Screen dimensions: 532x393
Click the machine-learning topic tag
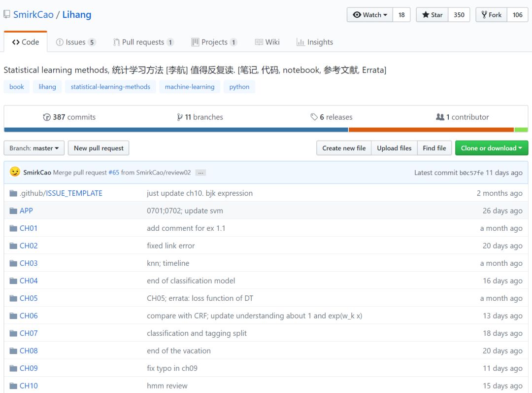[x=190, y=87]
